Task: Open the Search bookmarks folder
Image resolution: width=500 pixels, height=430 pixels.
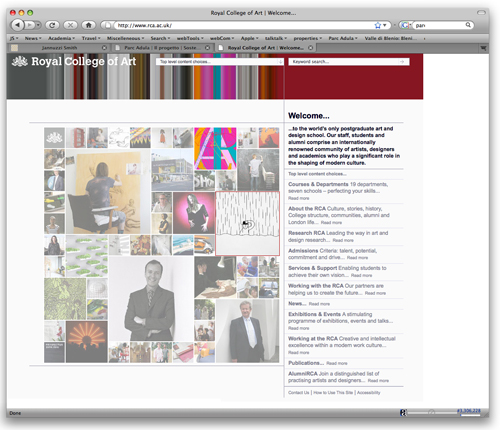Action: click(160, 38)
